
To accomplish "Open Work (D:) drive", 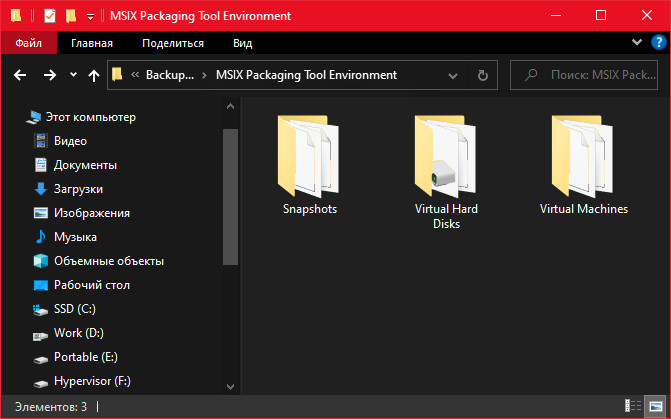I will pos(79,333).
